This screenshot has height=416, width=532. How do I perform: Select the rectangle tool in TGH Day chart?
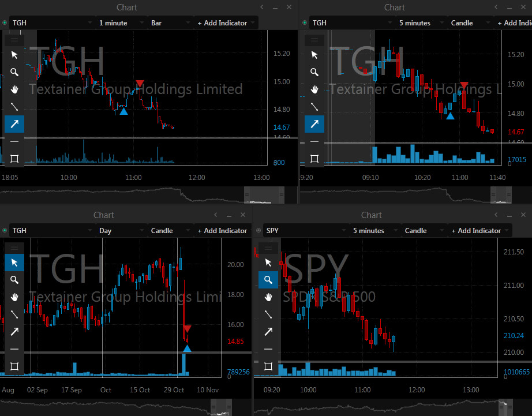point(14,366)
